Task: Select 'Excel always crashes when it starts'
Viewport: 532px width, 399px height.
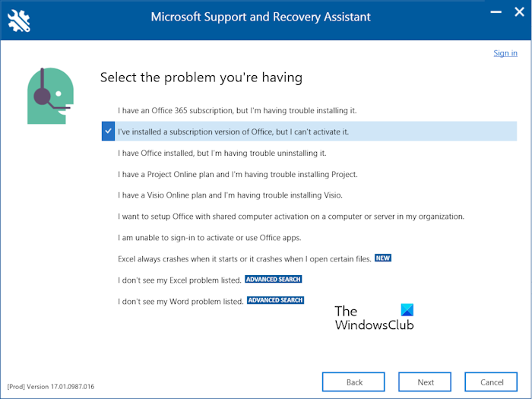Action: point(245,259)
